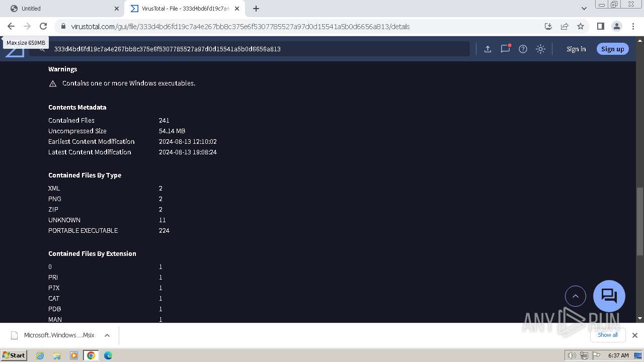Screen dimensions: 644x362
Task: Open File Explorer from taskbar
Action: [x=57, y=355]
